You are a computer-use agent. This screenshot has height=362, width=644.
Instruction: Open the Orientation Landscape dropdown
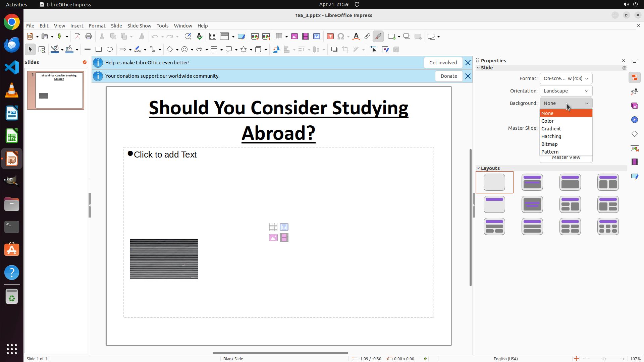click(x=566, y=91)
